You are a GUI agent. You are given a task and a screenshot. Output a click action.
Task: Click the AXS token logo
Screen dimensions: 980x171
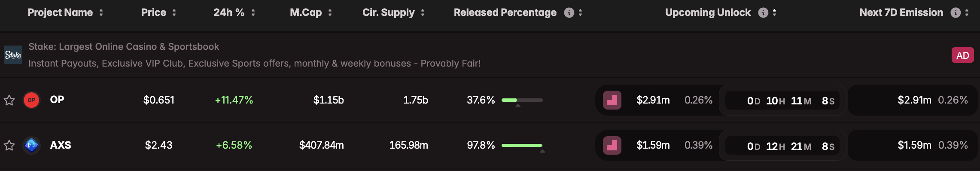point(31,146)
